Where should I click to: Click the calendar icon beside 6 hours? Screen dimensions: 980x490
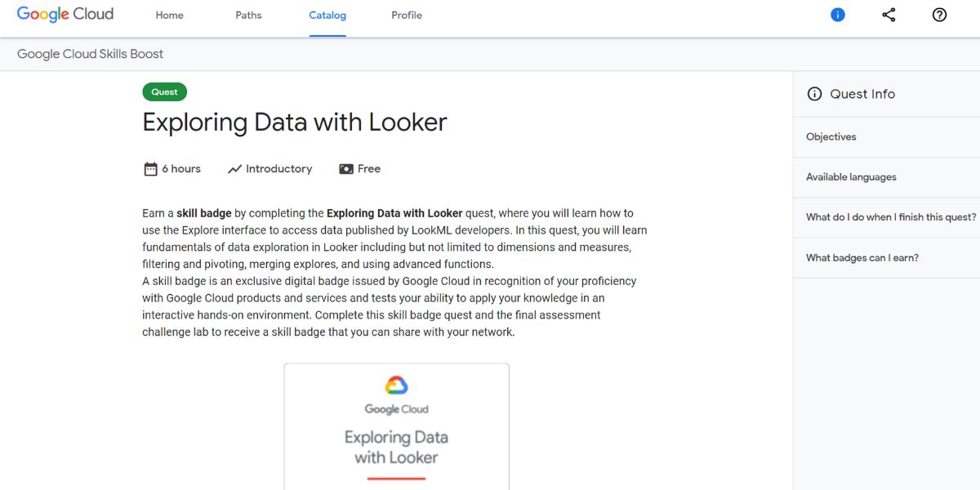click(150, 169)
